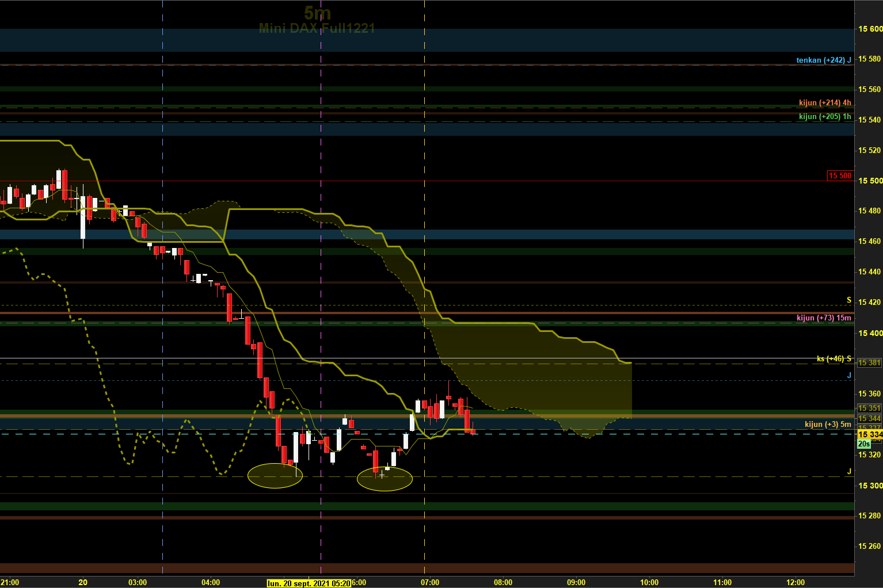883x588 pixels.
Task: Select the yellow ellipse under the first low
Action: [x=275, y=476]
